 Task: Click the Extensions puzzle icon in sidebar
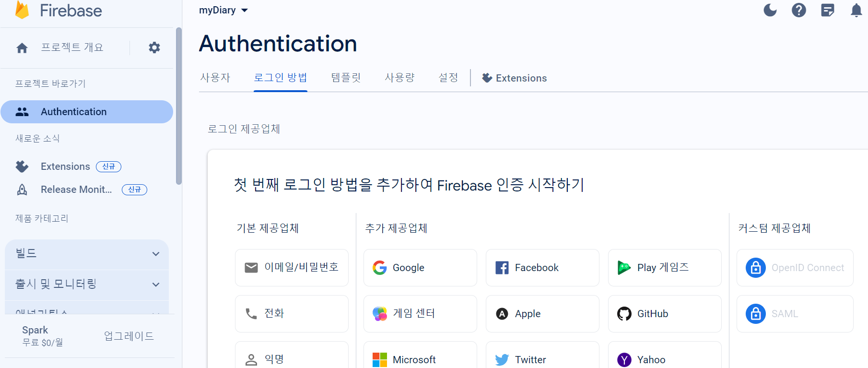coord(22,166)
